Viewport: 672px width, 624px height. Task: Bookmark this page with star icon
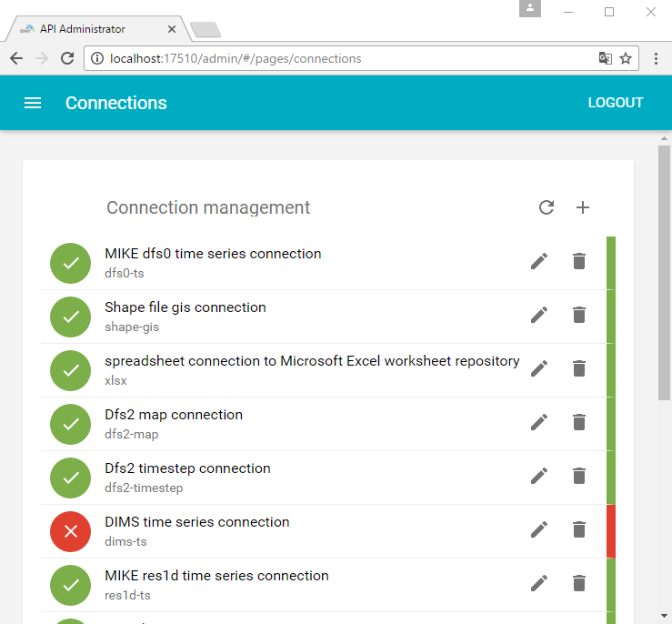(x=626, y=58)
